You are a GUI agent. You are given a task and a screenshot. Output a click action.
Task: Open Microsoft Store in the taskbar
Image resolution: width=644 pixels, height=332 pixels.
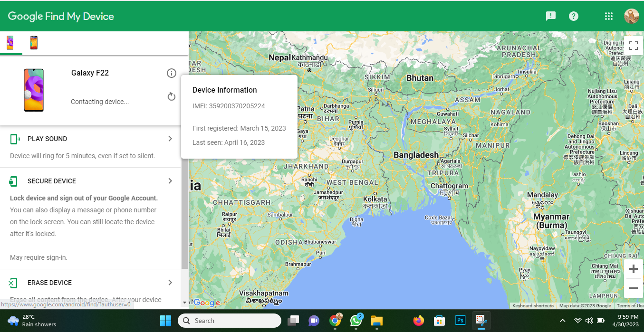point(439,321)
